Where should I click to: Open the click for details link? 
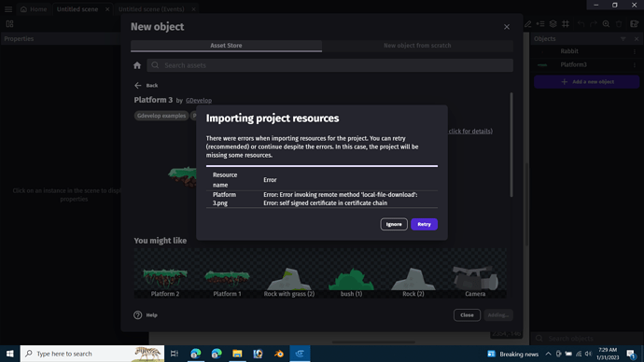pyautogui.click(x=470, y=132)
